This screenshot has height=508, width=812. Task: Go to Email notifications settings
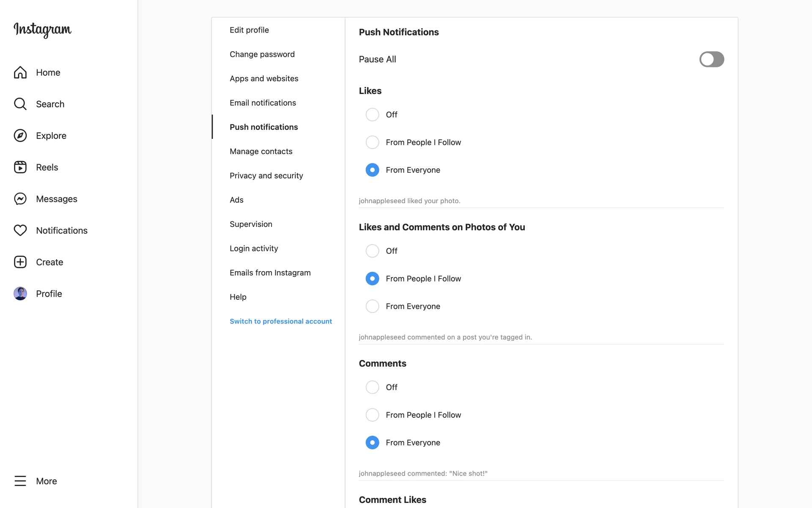click(x=263, y=103)
